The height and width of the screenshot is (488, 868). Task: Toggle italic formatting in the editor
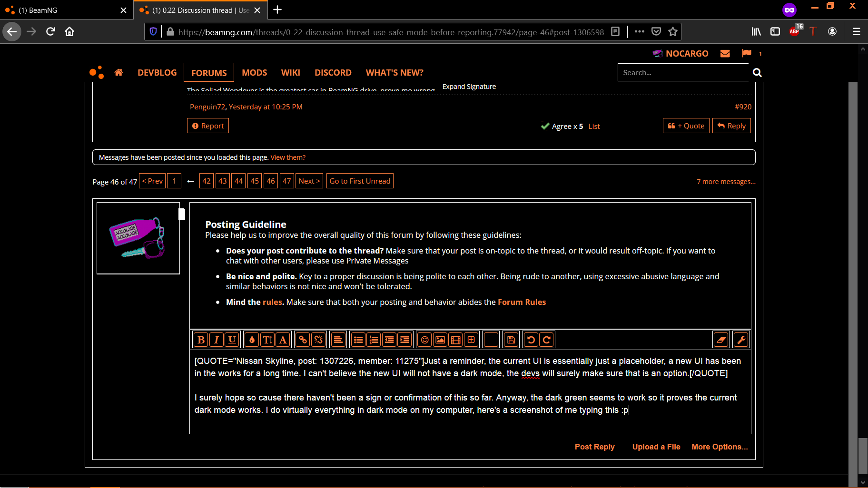217,340
